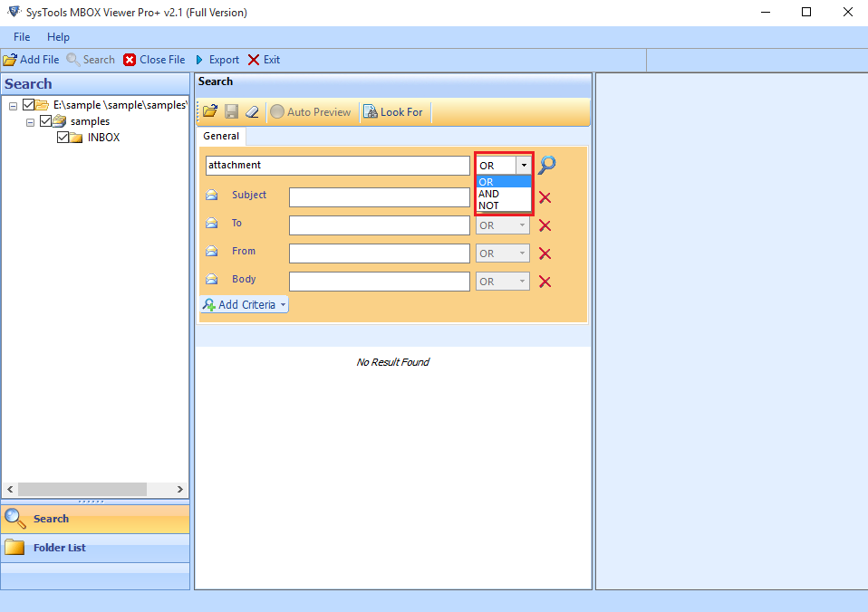The image size is (868, 612).
Task: Click the save search criteria disk icon
Action: [231, 111]
